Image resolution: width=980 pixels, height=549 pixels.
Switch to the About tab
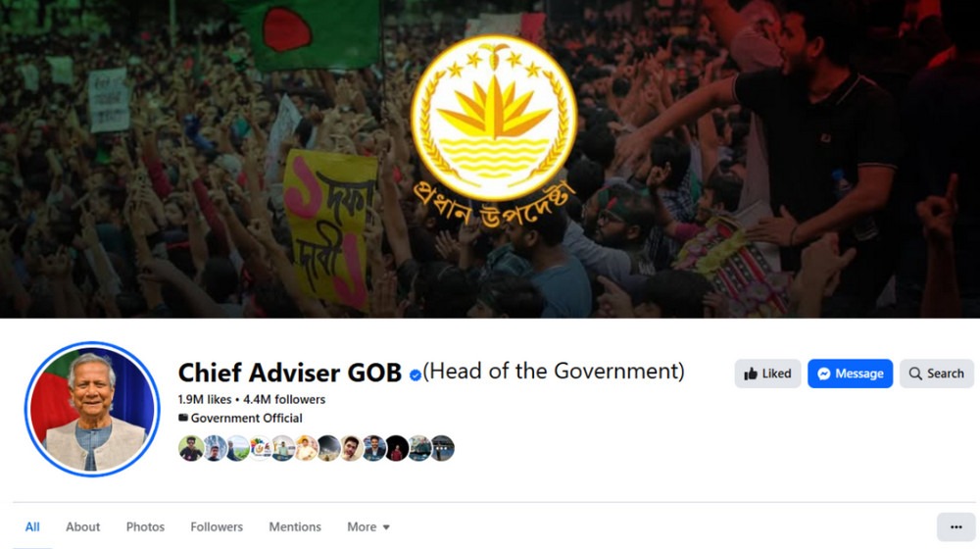click(x=83, y=527)
